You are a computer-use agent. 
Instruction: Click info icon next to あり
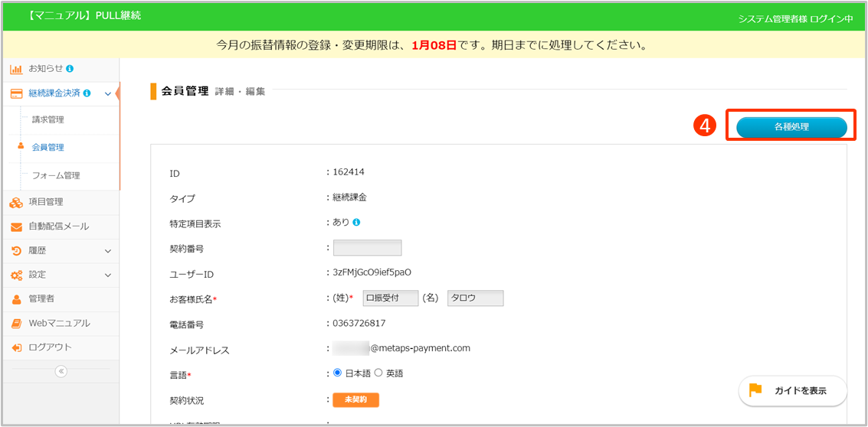[x=356, y=223]
